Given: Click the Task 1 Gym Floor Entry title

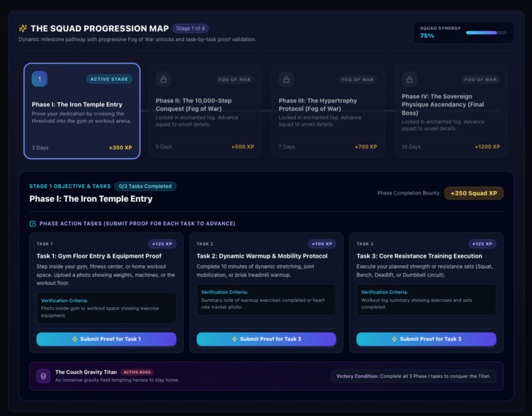Looking at the screenshot, I should [99, 256].
